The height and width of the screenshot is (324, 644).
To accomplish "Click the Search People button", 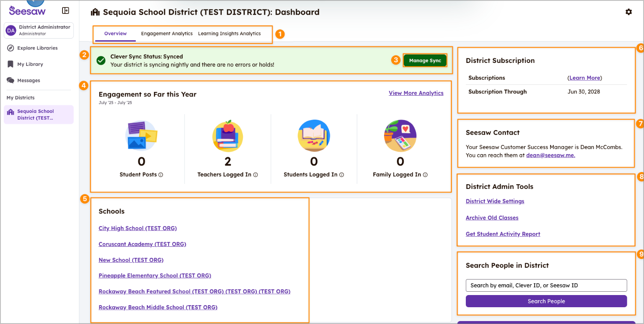I will point(546,301).
